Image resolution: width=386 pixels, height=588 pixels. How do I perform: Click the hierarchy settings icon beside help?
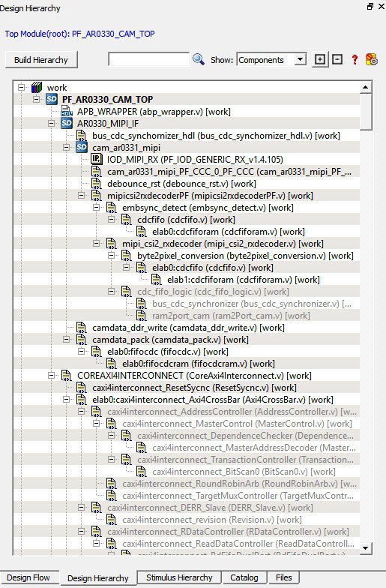372,59
